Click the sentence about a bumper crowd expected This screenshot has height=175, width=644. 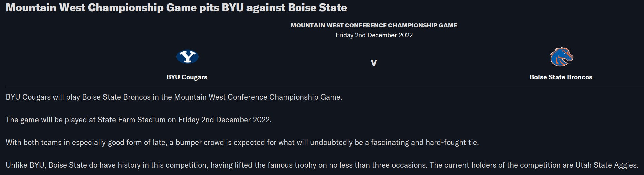(x=242, y=142)
